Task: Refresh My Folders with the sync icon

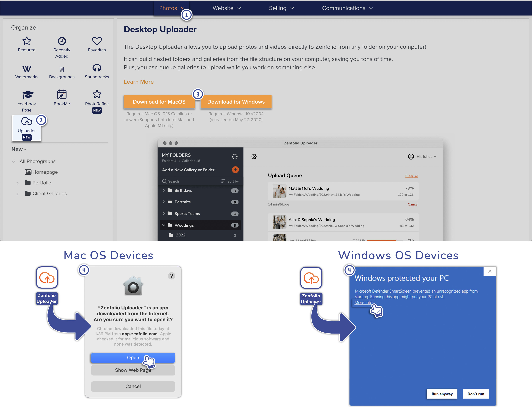Action: coord(235,157)
